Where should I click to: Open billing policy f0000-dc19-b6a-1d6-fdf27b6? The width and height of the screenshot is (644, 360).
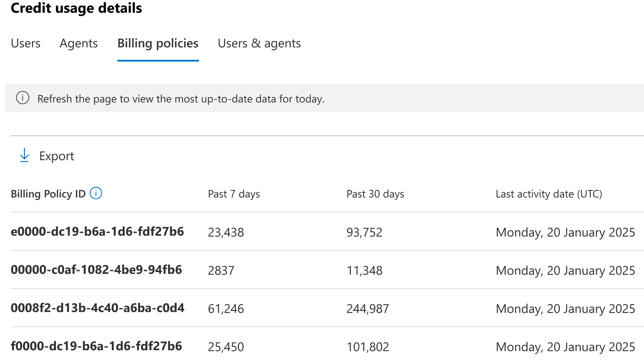96,346
